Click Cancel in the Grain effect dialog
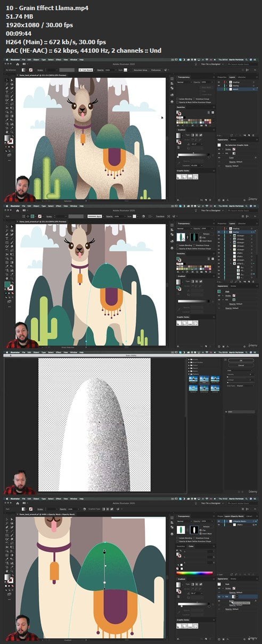Image resolution: width=262 pixels, height=644 pixels. point(241,366)
